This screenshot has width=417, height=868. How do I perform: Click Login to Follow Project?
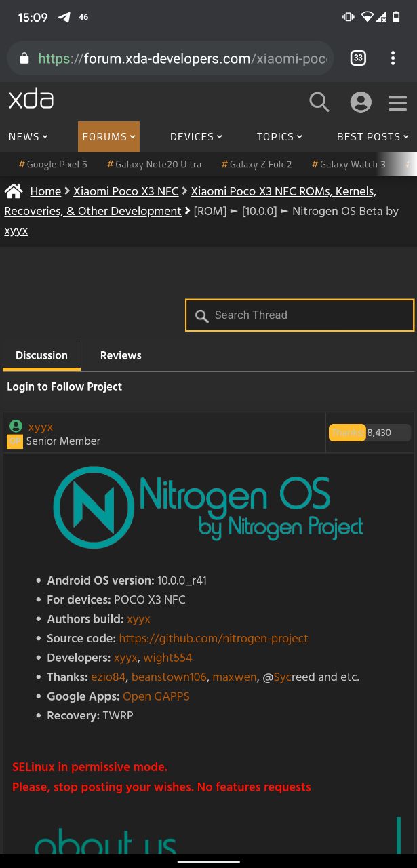click(64, 387)
